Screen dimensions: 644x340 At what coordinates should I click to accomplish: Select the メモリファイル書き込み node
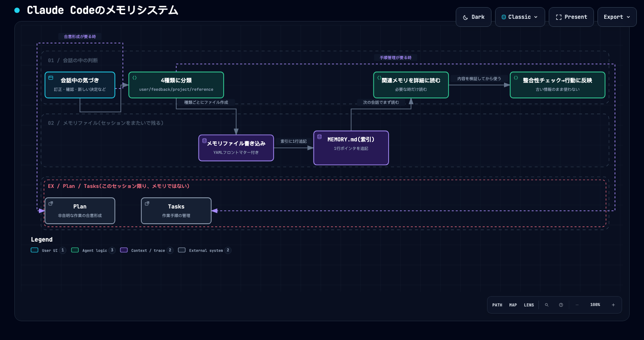point(236,148)
